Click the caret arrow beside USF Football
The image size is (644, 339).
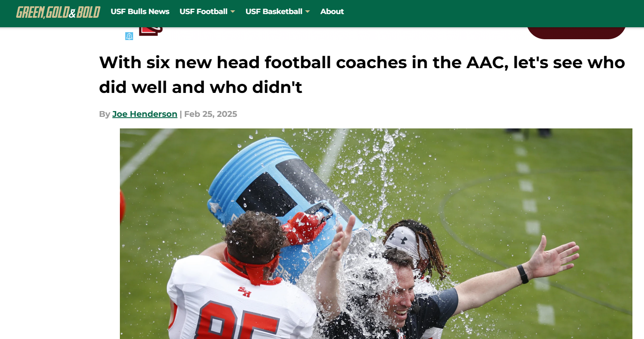tap(233, 12)
